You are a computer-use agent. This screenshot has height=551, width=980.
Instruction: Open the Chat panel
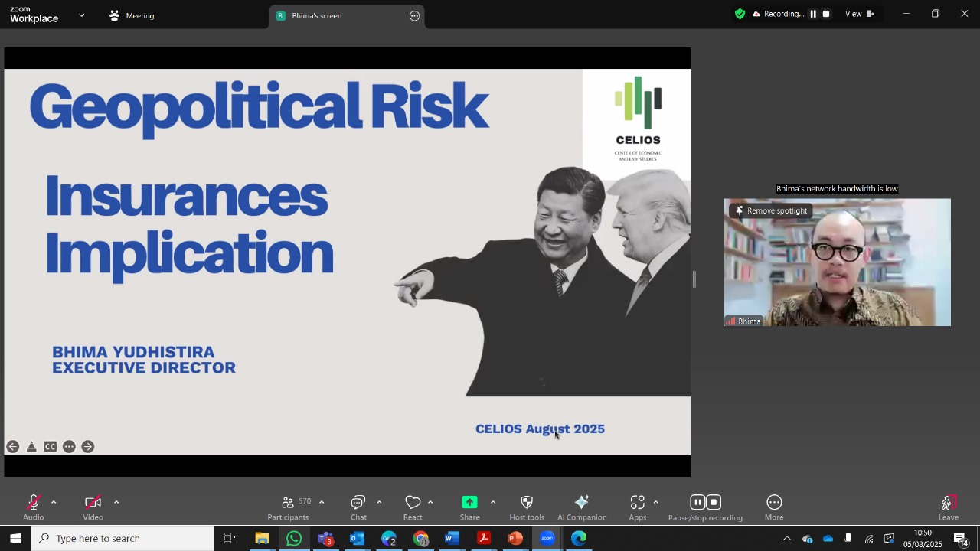[x=358, y=508]
